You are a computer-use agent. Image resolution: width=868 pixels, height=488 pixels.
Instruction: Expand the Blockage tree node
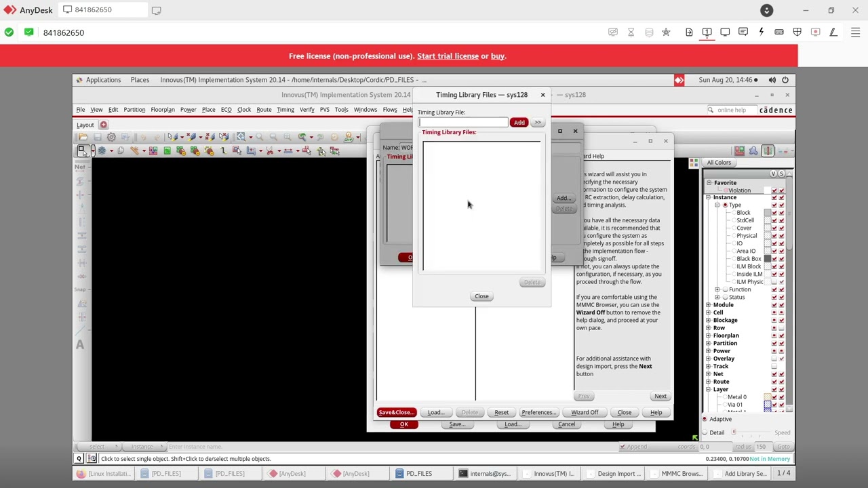(x=709, y=320)
